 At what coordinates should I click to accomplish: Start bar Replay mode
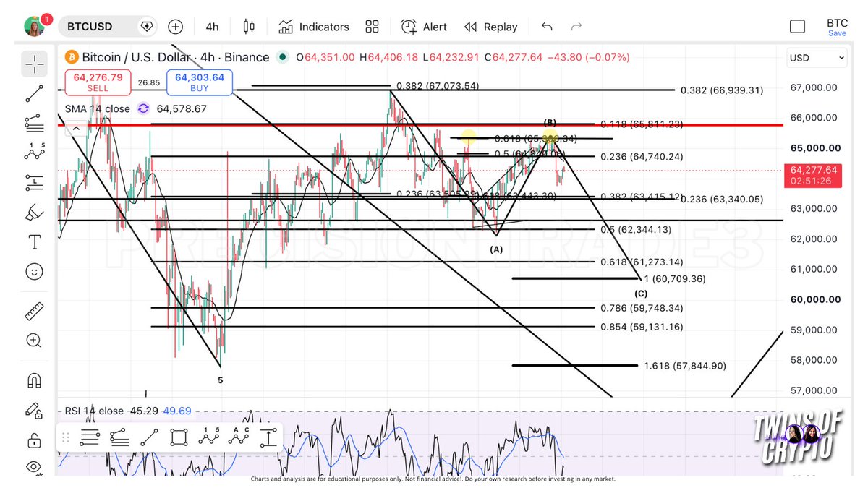[491, 27]
